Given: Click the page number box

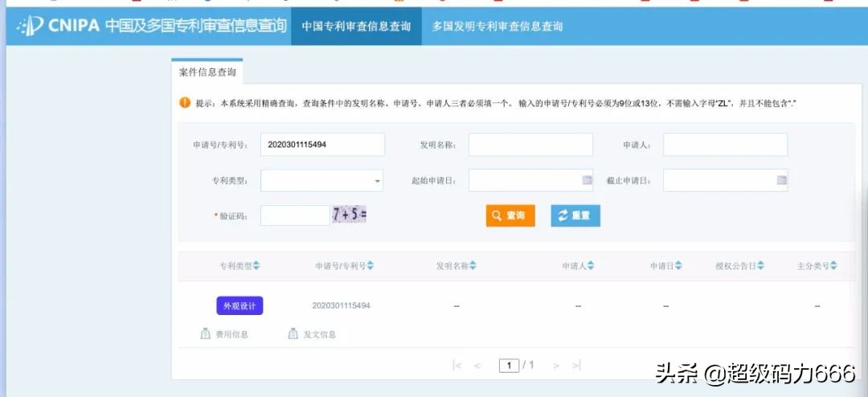Looking at the screenshot, I should coord(509,365).
